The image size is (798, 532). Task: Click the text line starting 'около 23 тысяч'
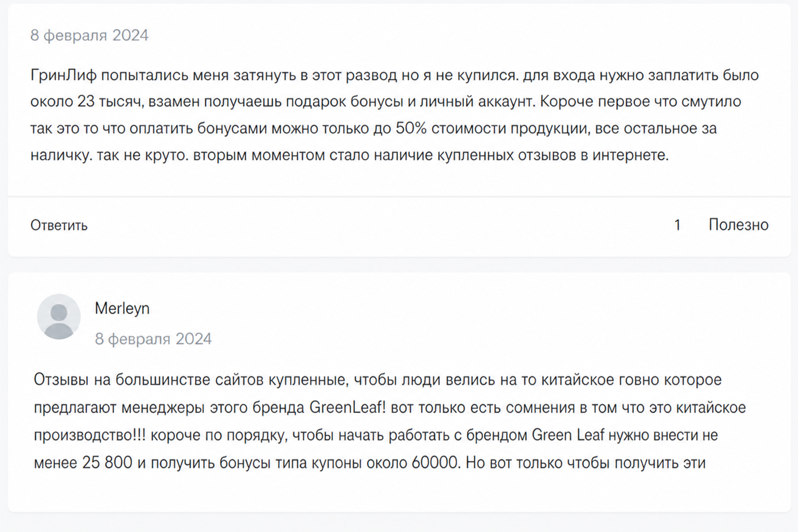[385, 101]
